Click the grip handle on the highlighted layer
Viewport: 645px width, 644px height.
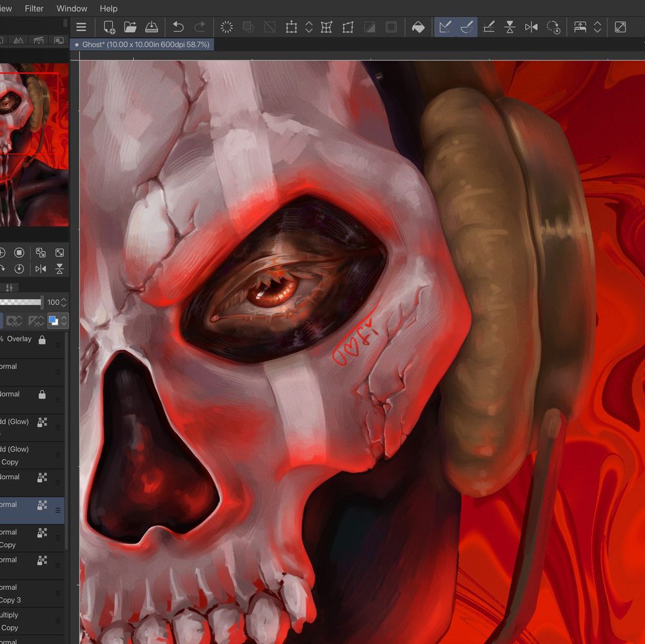(x=58, y=511)
